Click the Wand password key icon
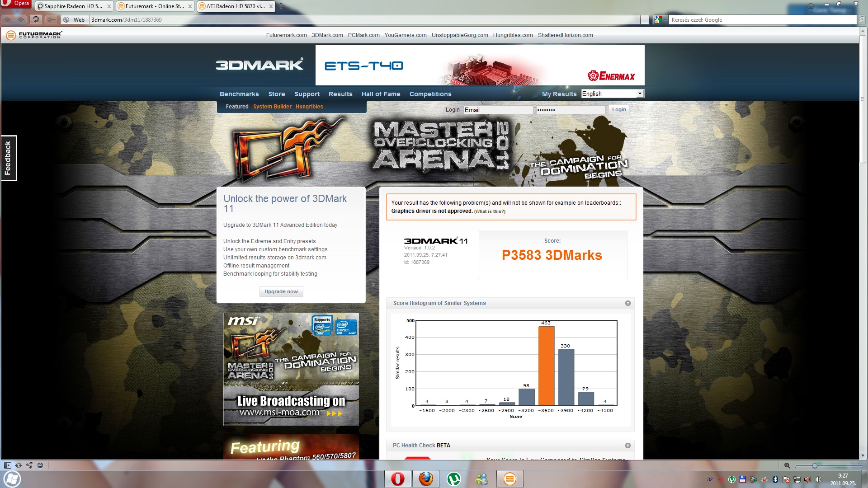Viewport: 868px width, 488px height. (x=51, y=19)
